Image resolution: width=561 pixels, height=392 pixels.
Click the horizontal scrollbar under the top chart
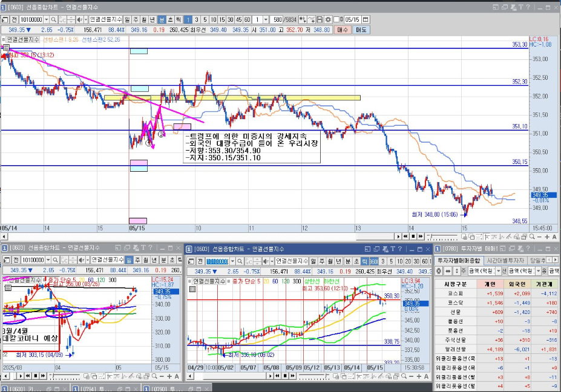coord(200,237)
